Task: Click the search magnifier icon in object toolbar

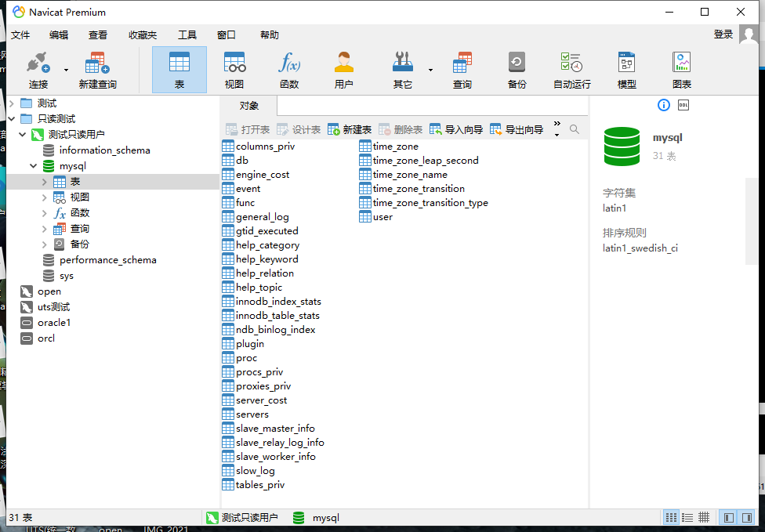Action: click(x=575, y=129)
